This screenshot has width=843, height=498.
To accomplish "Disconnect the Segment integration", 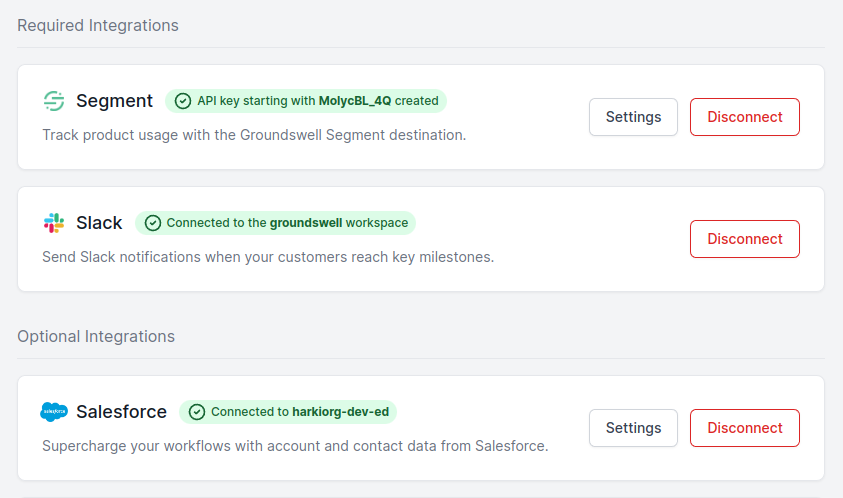I will (x=744, y=117).
